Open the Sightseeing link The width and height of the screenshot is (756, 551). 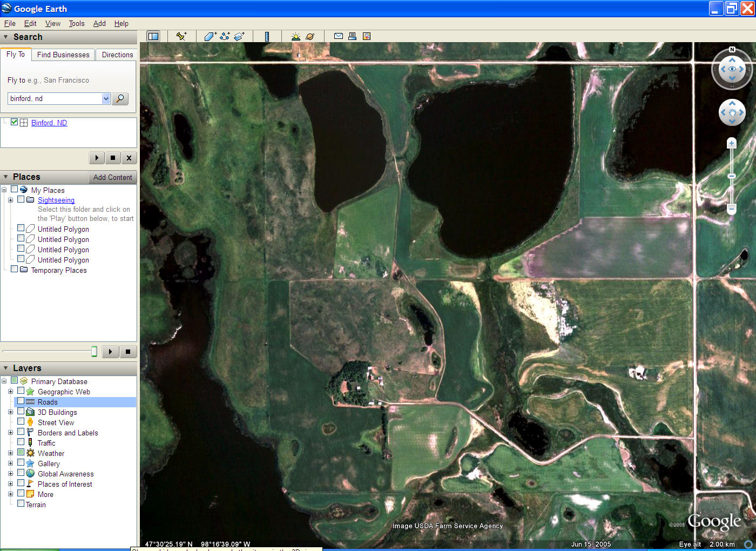pyautogui.click(x=56, y=200)
